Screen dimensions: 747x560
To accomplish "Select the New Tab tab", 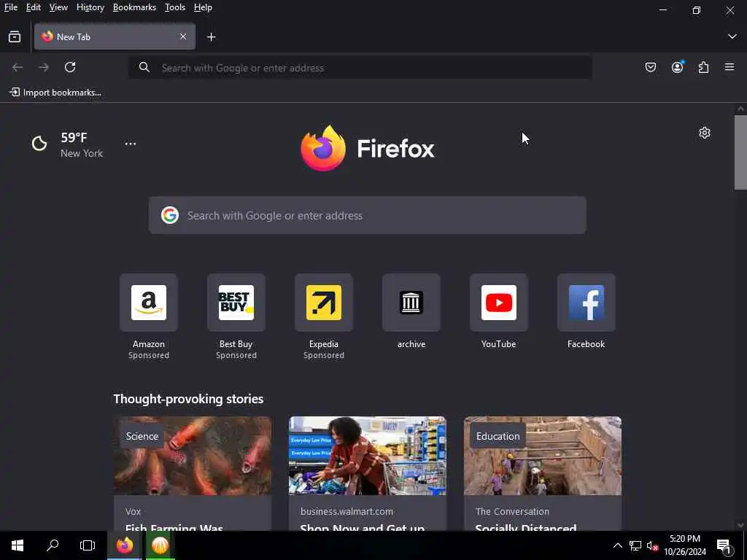I will tap(115, 36).
